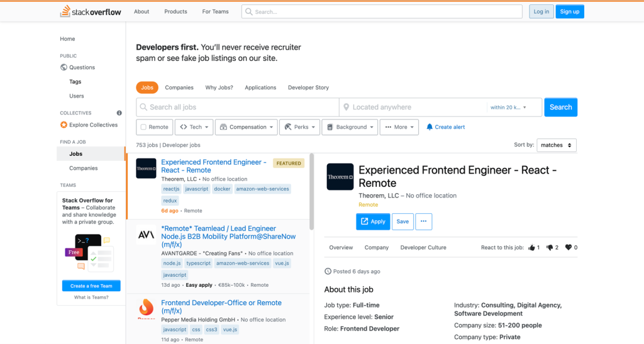Click the clock icon beside Posted 6 days ago
Viewport: 644px width, 344px height.
click(x=328, y=271)
